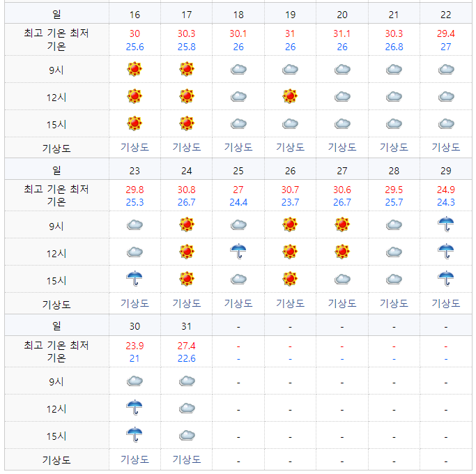Click the sun icon for day 19 at 12시
The height and width of the screenshot is (474, 476).
point(290,97)
